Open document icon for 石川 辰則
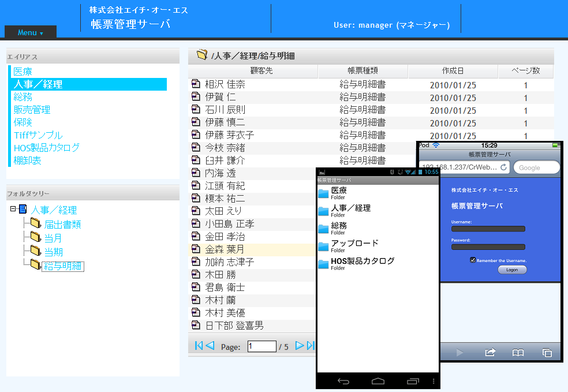The image size is (568, 392). (x=196, y=109)
